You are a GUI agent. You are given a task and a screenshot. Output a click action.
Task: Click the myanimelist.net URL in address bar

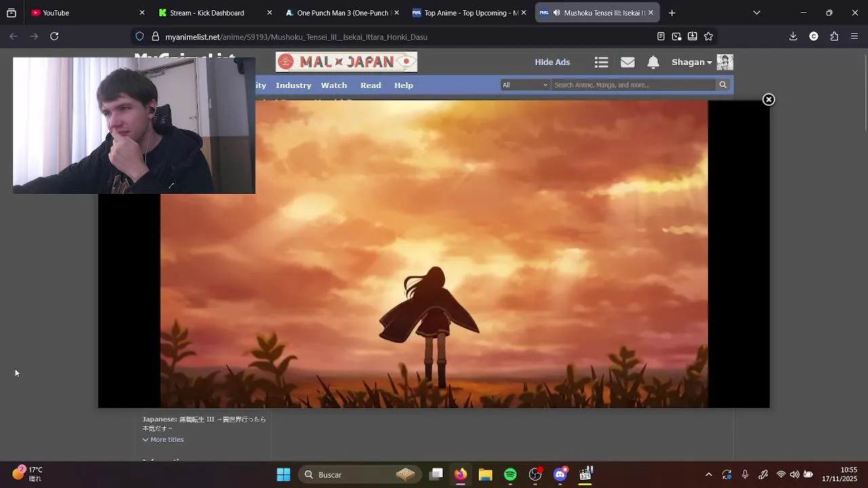(296, 37)
